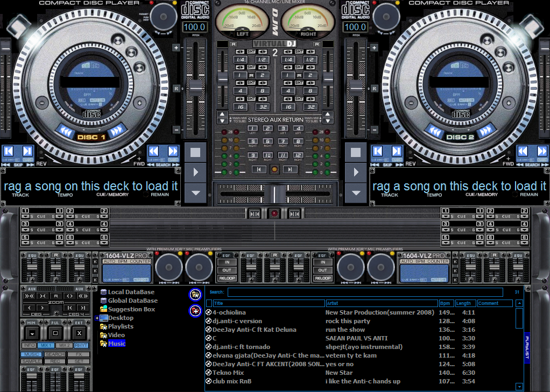Open arrow beside S in left cue slot 1
The width and height of the screenshot is (550, 392).
click(26, 217)
